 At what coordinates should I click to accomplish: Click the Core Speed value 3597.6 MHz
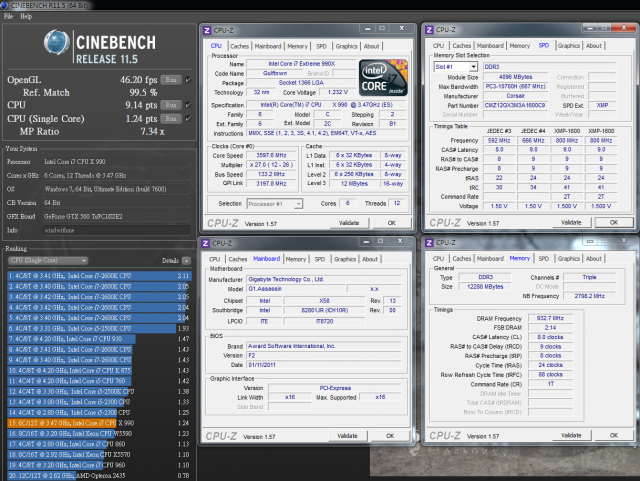pyautogui.click(x=271, y=155)
